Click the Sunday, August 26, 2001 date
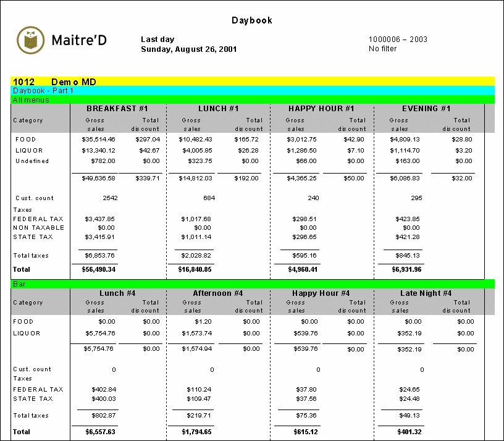Image resolution: width=504 pixels, height=441 pixels. tap(188, 49)
